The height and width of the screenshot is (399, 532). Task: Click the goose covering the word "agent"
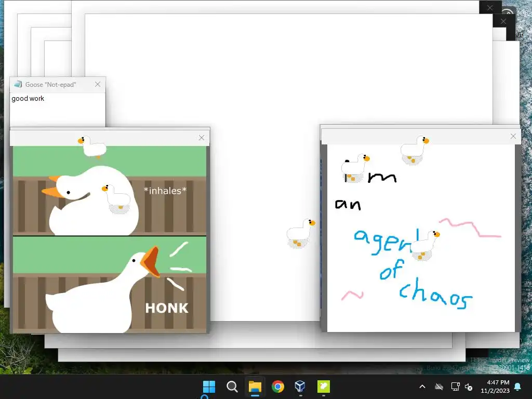(x=424, y=245)
